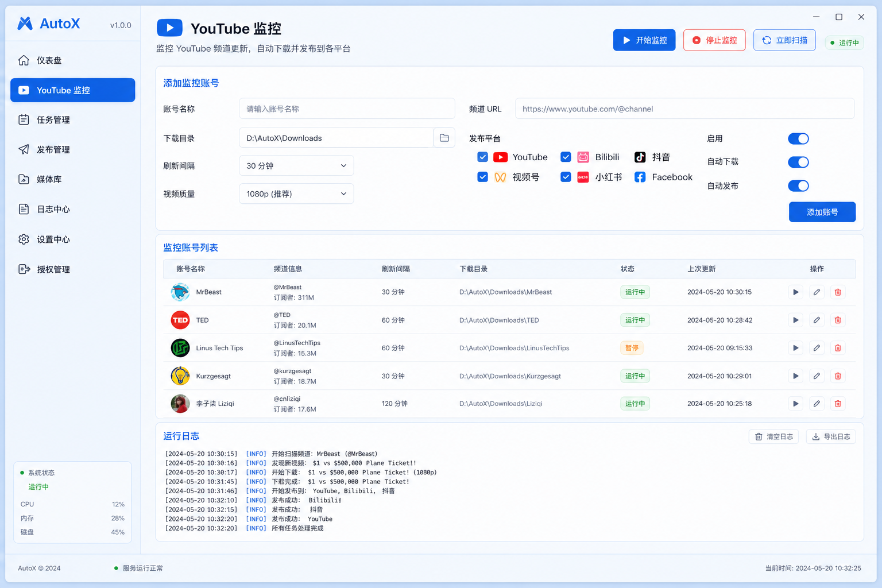The height and width of the screenshot is (588, 882).
Task: Edit the 李子柒 Liziqi account
Action: pyautogui.click(x=817, y=404)
